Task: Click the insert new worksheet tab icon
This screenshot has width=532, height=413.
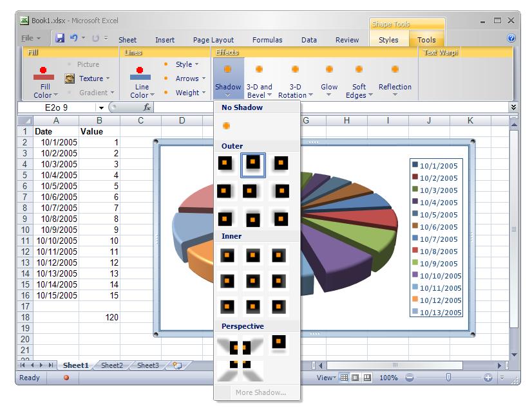Action: pos(177,365)
